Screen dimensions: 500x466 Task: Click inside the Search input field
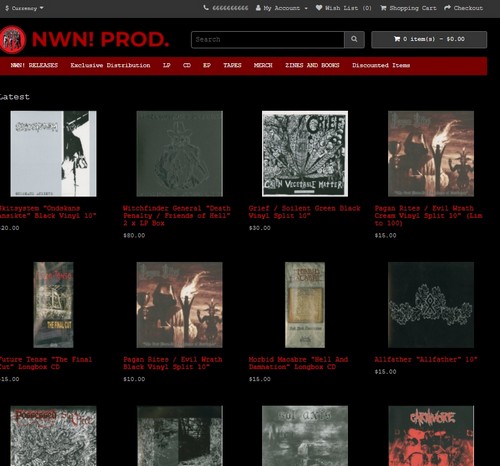(x=268, y=40)
